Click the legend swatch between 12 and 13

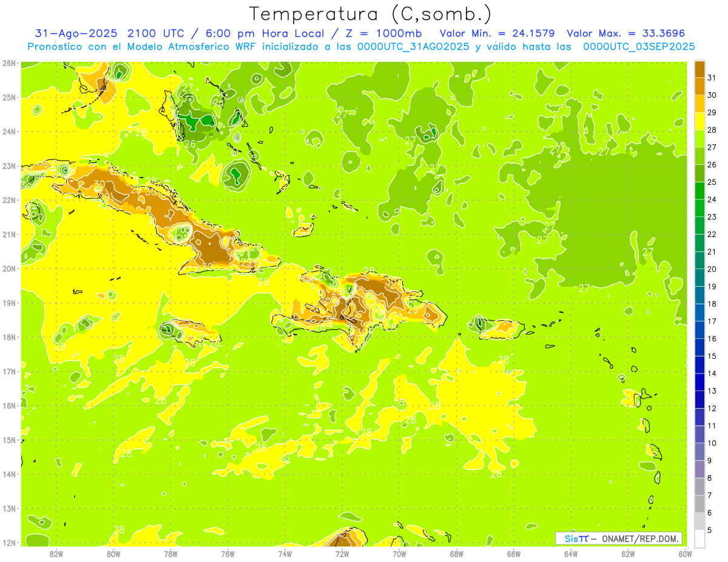coord(699,400)
